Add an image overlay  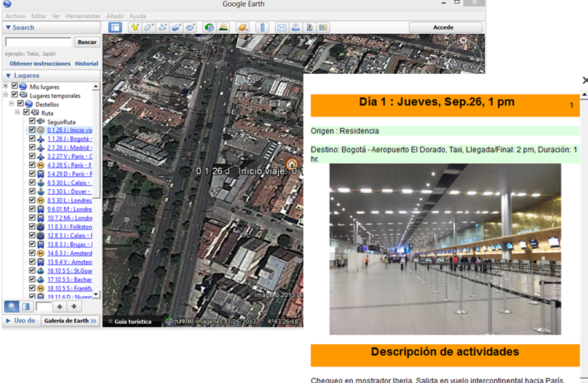(x=176, y=28)
